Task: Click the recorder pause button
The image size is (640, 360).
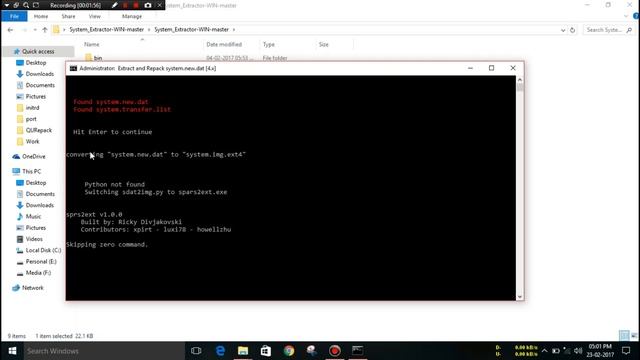Action: click(x=126, y=5)
